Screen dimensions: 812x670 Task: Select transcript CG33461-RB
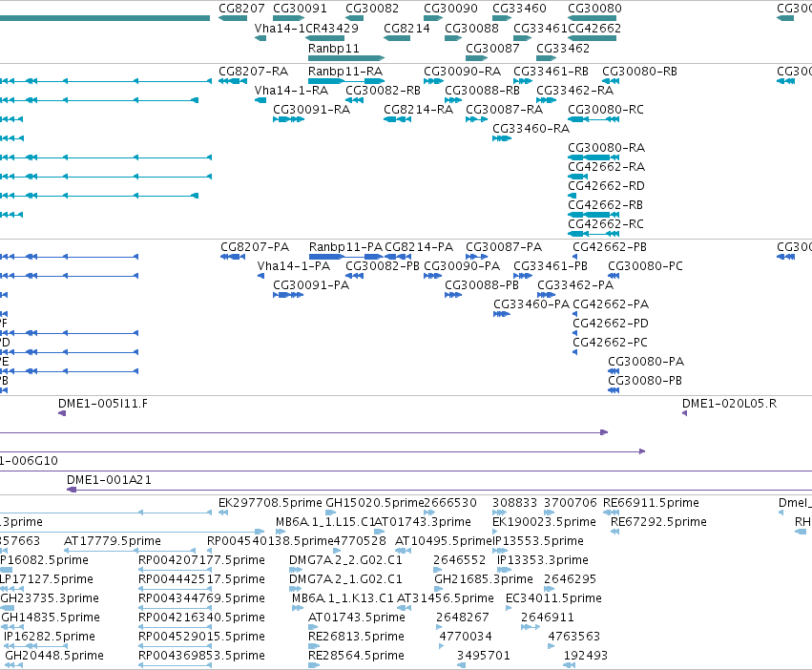point(523,81)
